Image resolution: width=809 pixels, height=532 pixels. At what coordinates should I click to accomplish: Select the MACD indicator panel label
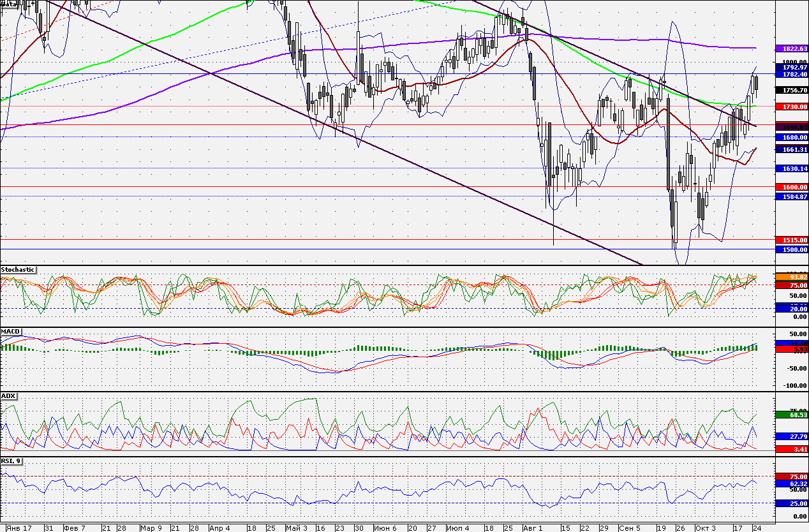[x=10, y=332]
